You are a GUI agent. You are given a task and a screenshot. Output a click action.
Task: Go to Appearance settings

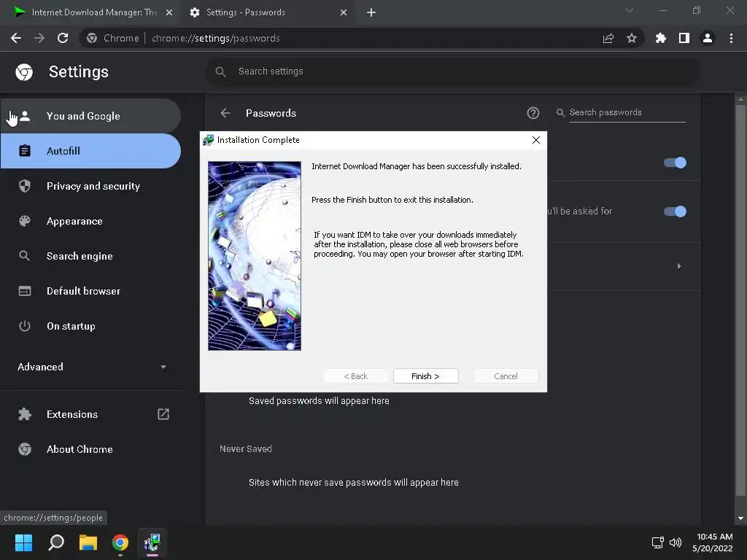(x=90, y=221)
